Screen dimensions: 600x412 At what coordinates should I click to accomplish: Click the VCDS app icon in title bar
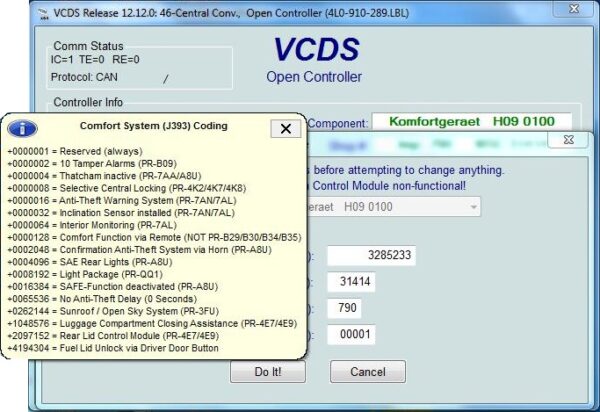[x=43, y=14]
